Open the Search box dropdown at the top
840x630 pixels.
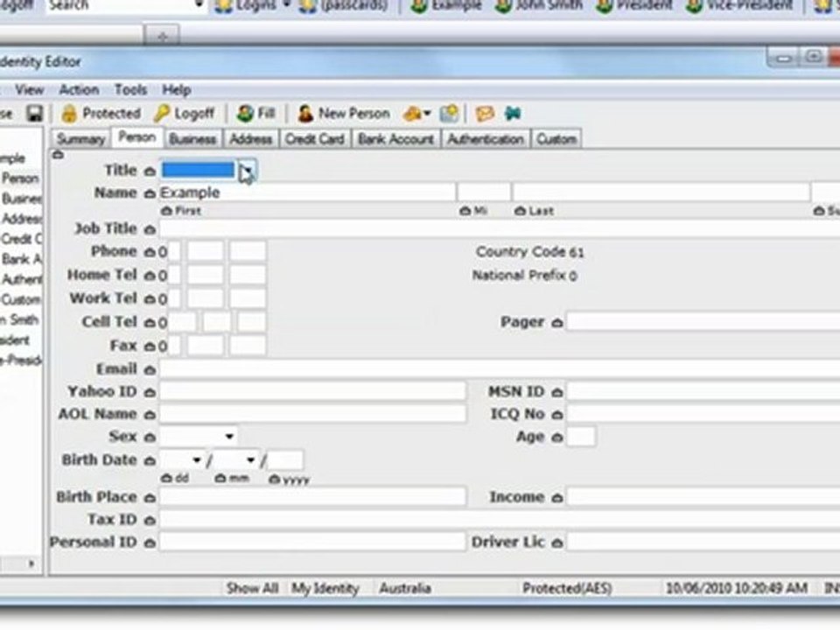pyautogui.click(x=199, y=5)
